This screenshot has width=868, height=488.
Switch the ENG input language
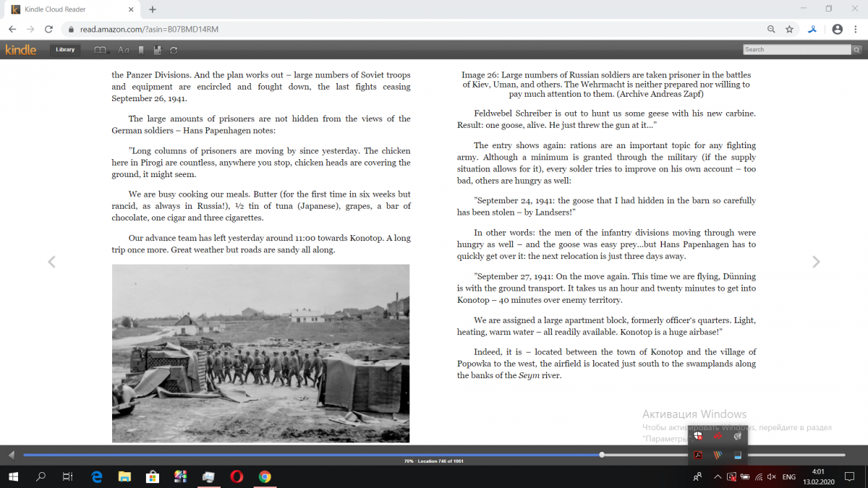point(790,477)
